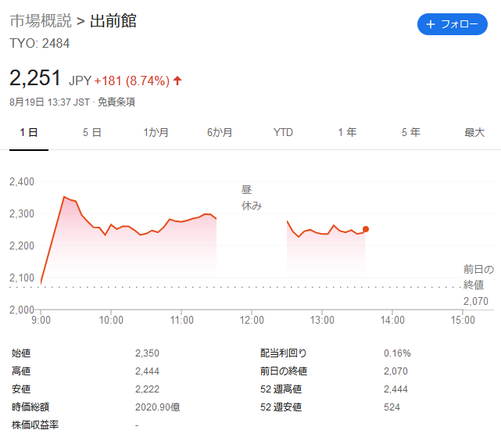Open the 市場概説 breadcrumb link
This screenshot has height=448, width=501.
(x=41, y=21)
